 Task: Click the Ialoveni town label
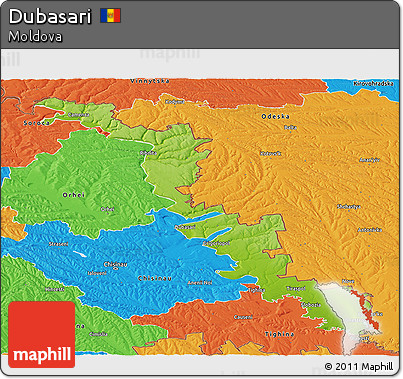click(x=97, y=273)
